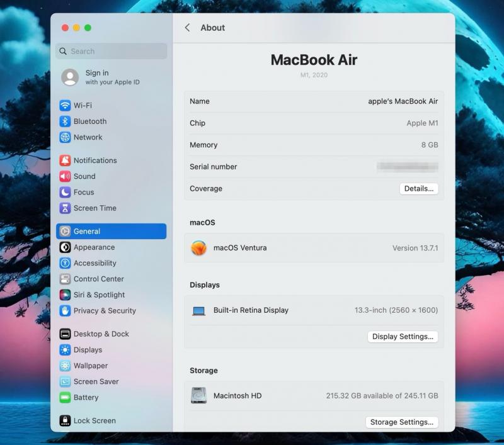Click the Screen Time hourglass icon
Viewport: 504px width, 445px height.
point(65,208)
